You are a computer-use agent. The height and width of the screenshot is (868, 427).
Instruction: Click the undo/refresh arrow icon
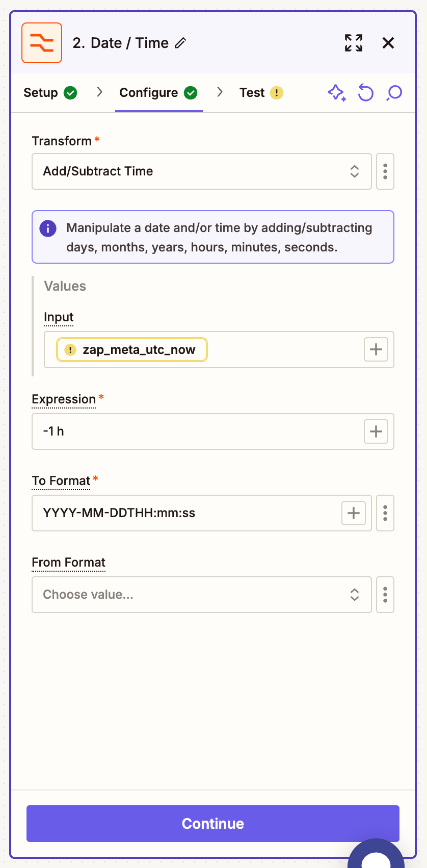[x=365, y=93]
